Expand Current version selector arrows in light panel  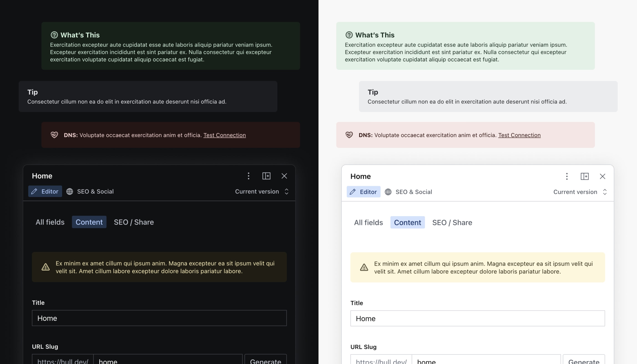pos(605,192)
